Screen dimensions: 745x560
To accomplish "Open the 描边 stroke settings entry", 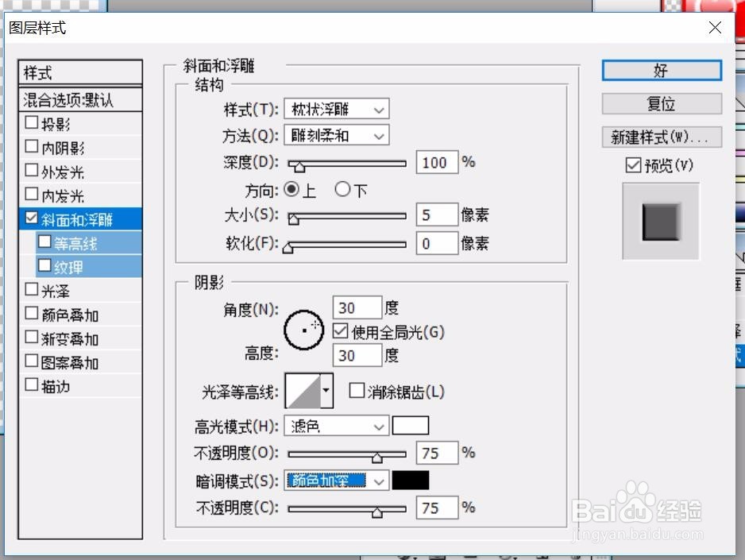I will click(55, 386).
